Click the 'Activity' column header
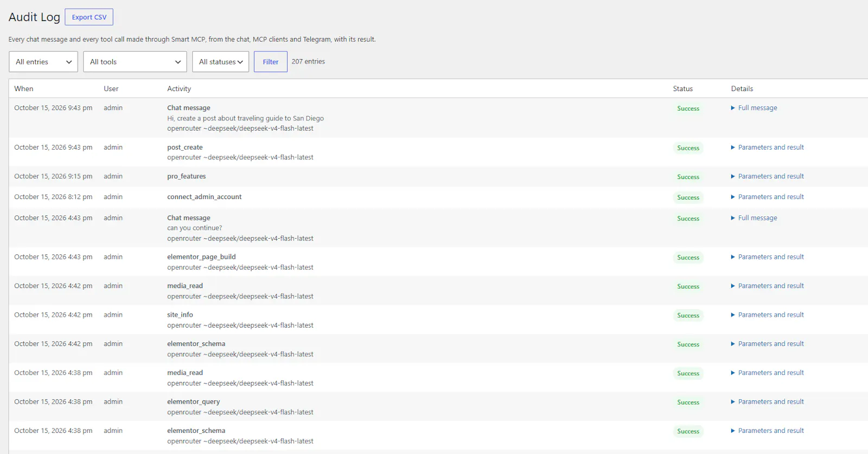868x454 pixels. [179, 88]
